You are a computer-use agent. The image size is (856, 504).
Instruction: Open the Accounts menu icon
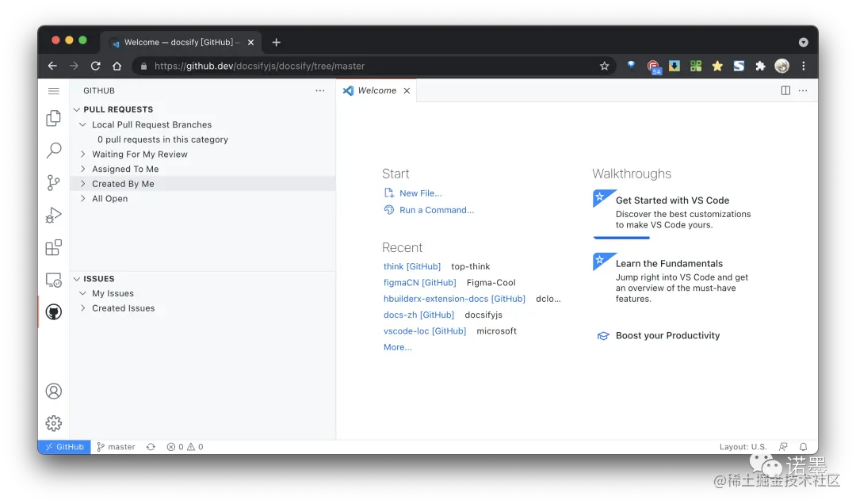coord(54,391)
